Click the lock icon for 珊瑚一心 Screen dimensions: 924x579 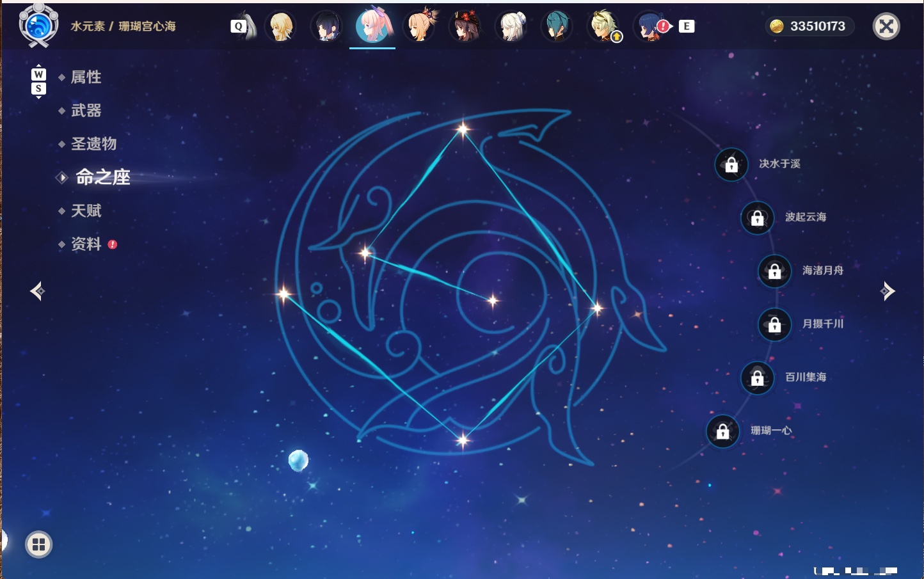(x=722, y=431)
